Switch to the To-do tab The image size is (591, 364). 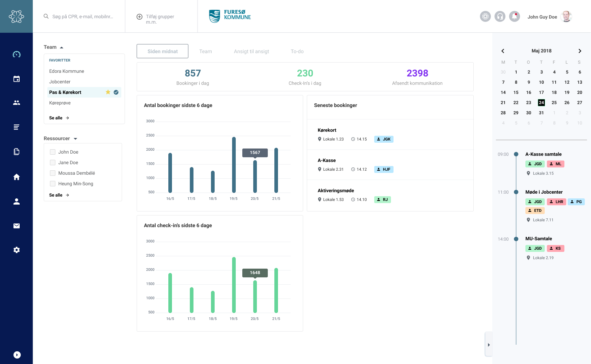point(297,51)
